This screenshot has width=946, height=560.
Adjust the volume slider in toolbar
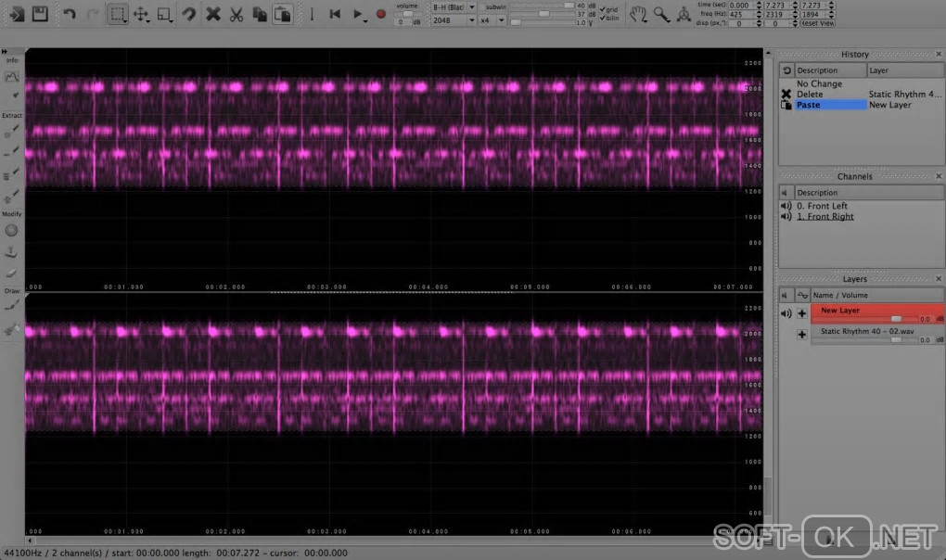pyautogui.click(x=408, y=14)
